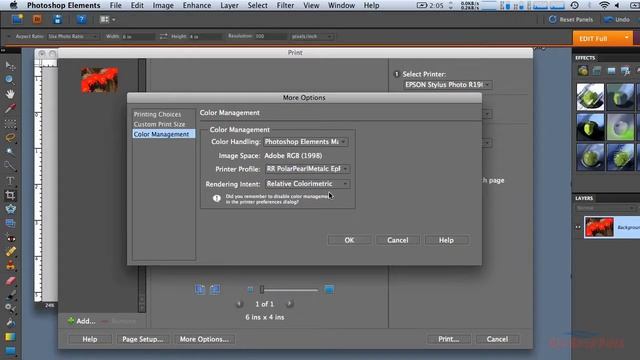Select the Crop tool

coord(10,195)
